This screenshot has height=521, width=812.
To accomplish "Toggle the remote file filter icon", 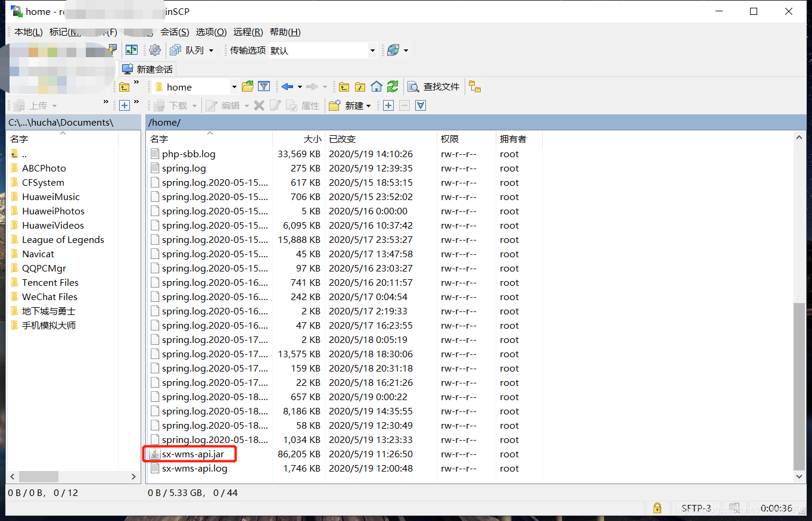I will [264, 87].
